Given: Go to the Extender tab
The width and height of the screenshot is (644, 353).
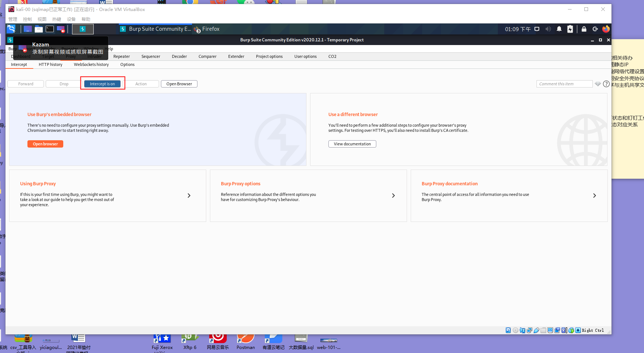Looking at the screenshot, I should click(236, 56).
